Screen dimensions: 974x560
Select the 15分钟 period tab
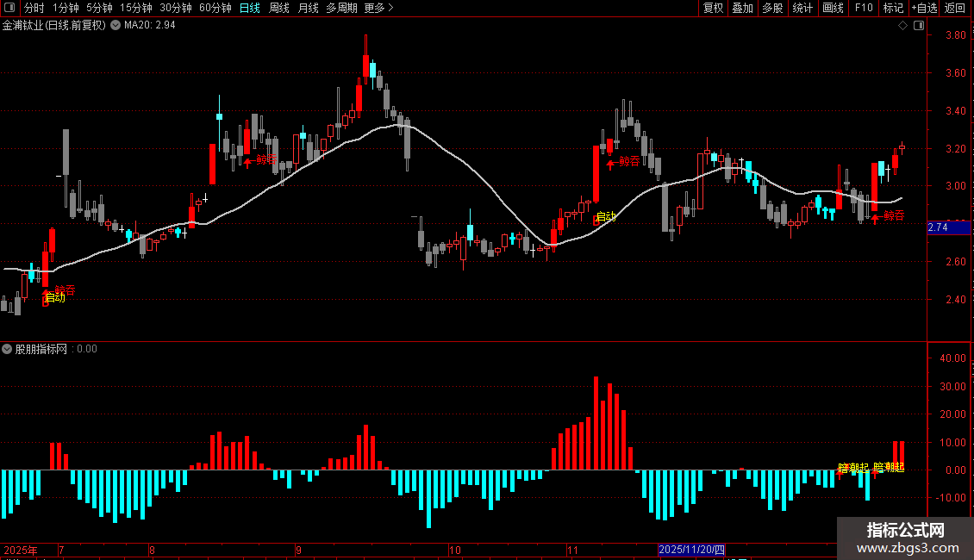(x=136, y=8)
